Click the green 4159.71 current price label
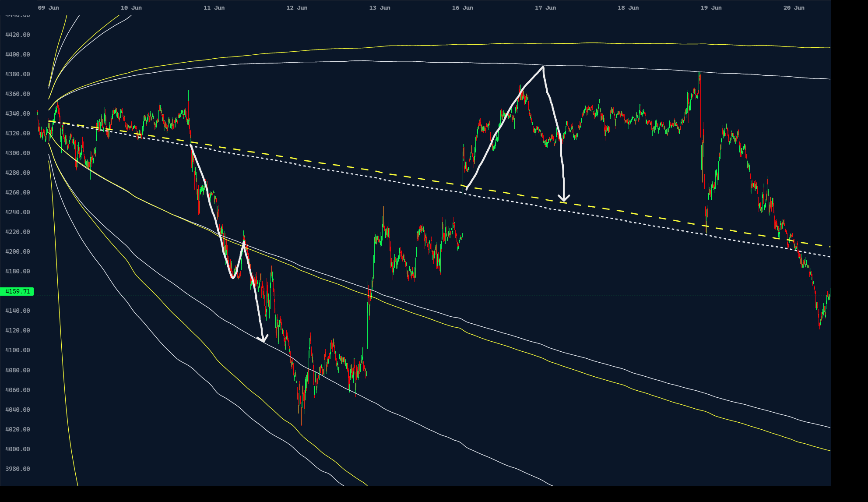The width and height of the screenshot is (868, 502). tap(17, 291)
